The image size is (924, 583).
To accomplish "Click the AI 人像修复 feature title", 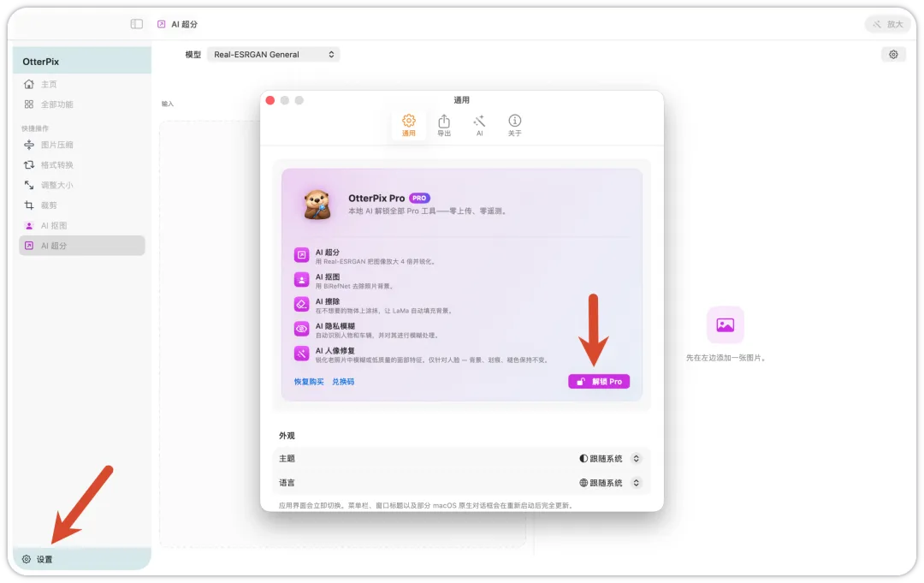I will pos(335,351).
